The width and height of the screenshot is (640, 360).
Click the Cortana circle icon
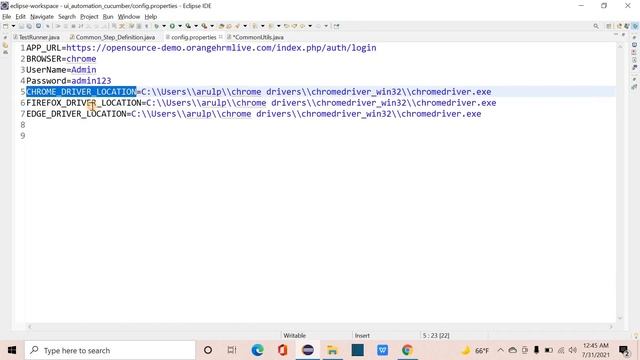tap(208, 350)
